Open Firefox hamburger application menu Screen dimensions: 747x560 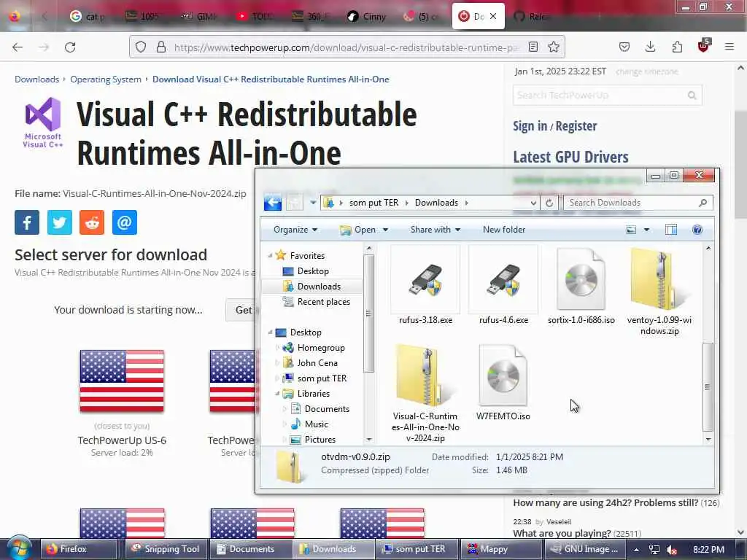(x=729, y=47)
